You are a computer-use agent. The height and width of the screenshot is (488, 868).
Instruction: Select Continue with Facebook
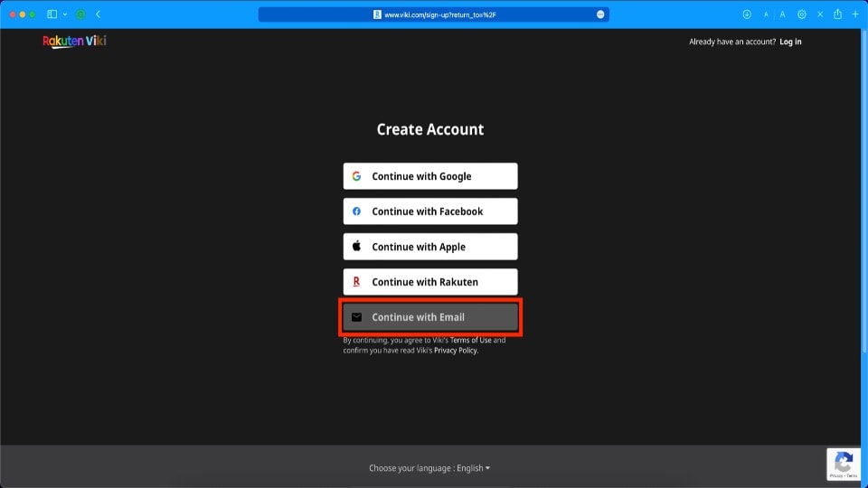coord(430,211)
